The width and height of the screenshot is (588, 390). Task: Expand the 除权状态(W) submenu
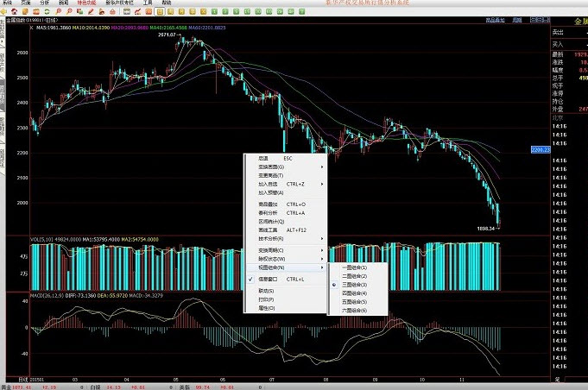(x=286, y=259)
